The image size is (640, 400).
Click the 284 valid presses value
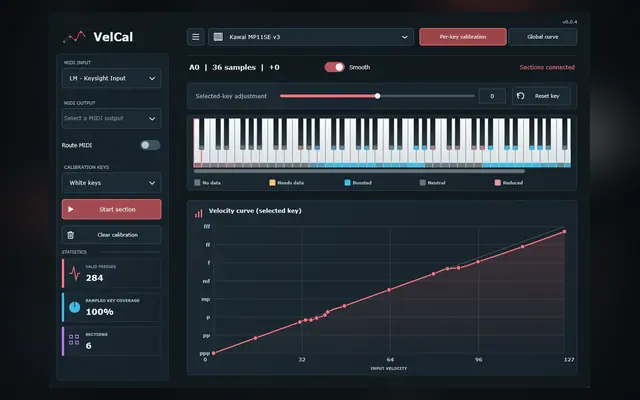[x=94, y=278]
